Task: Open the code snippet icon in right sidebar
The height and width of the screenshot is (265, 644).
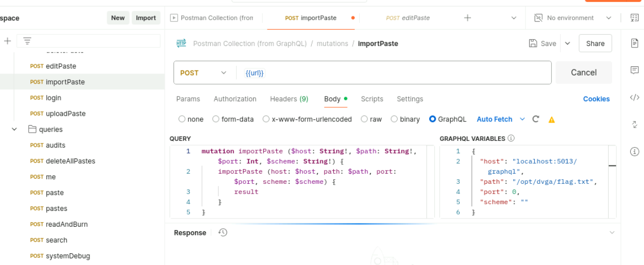Action: point(634,98)
